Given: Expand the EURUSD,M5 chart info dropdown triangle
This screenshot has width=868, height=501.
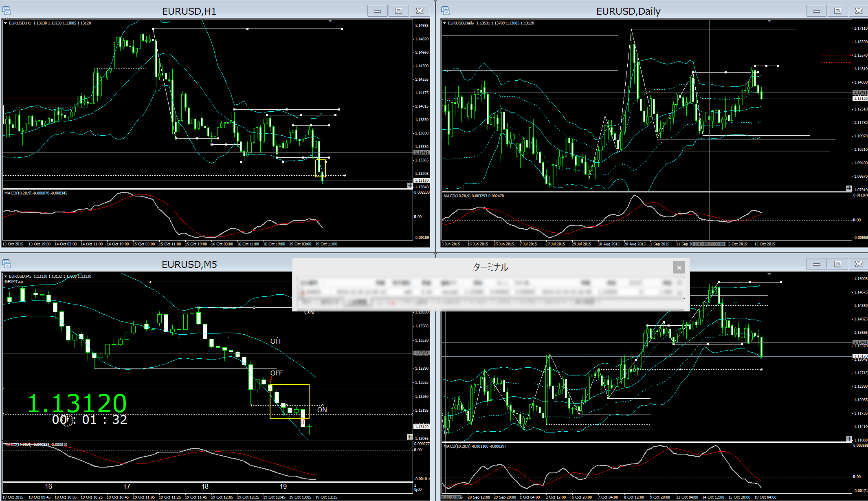Looking at the screenshot, I should point(6,276).
